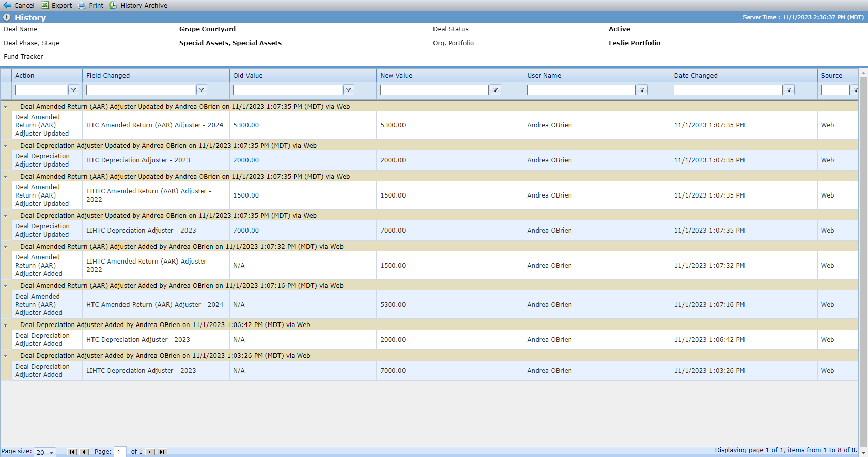Click the History info icon
The image size is (868, 457).
7,17
